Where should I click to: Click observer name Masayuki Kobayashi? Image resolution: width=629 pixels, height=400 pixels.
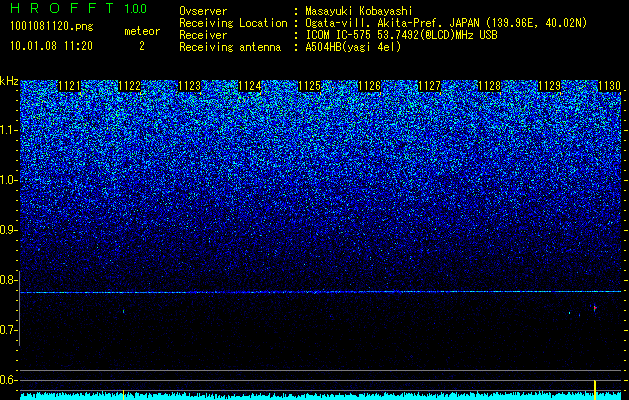click(x=359, y=11)
